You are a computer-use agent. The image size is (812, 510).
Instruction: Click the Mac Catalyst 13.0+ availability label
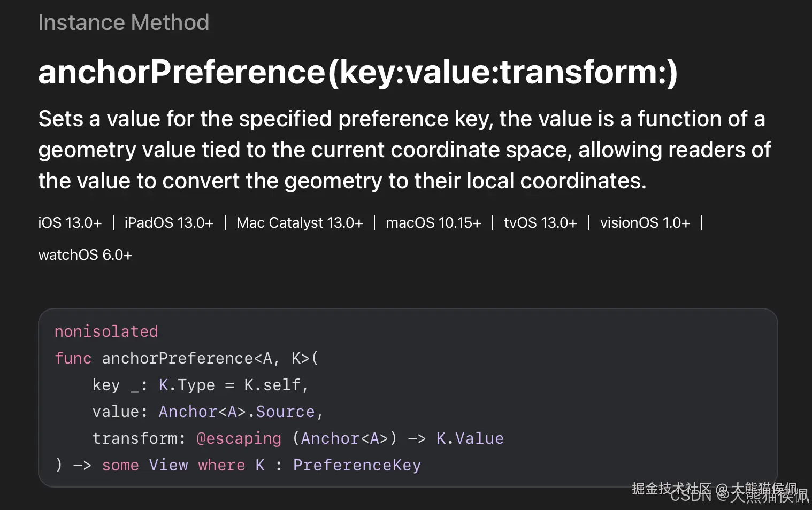click(300, 223)
